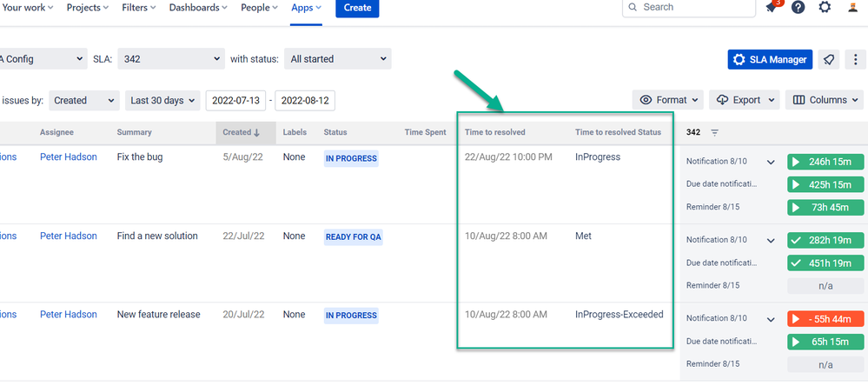The width and height of the screenshot is (868, 386).
Task: Sort by the Summary column header
Action: tap(134, 132)
